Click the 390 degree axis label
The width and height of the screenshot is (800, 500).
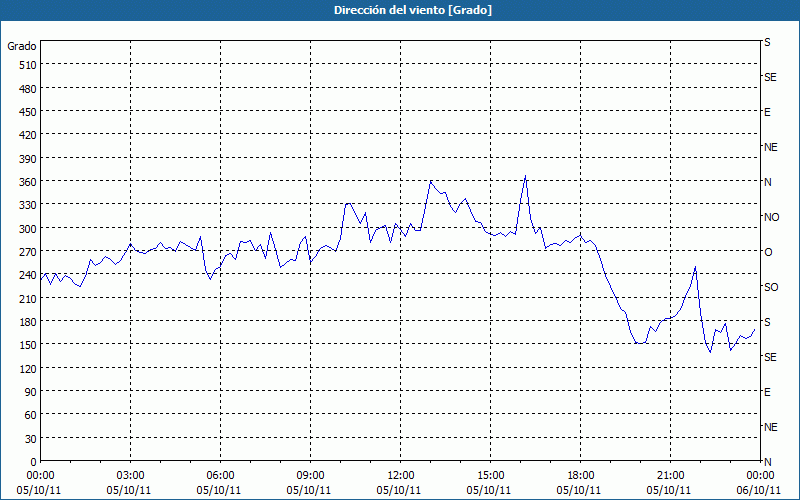pos(28,159)
